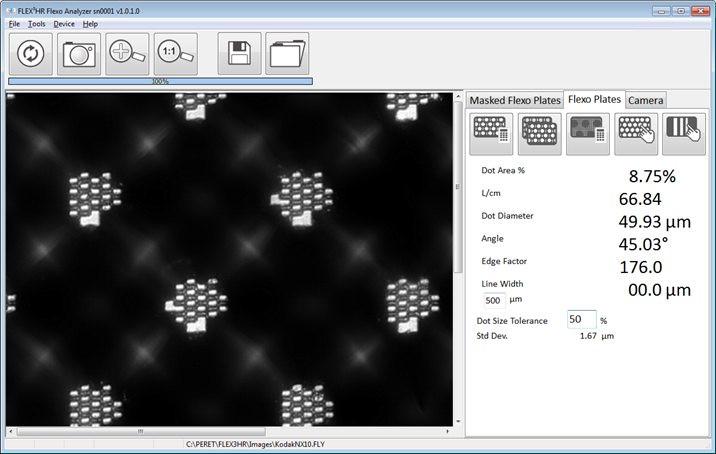Open the Device menu
The height and width of the screenshot is (454, 716).
coord(64,24)
